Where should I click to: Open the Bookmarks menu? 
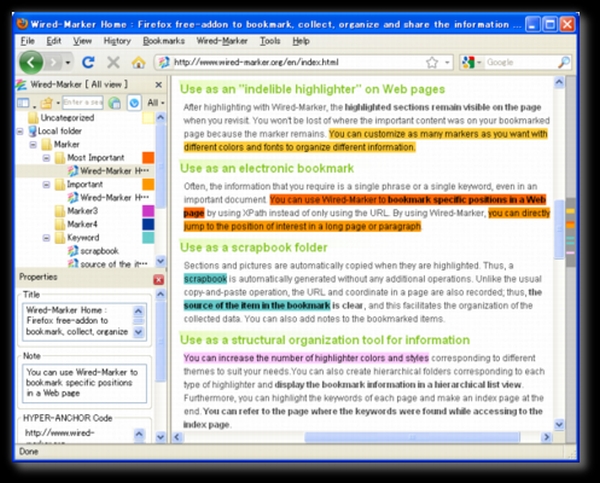click(x=164, y=41)
